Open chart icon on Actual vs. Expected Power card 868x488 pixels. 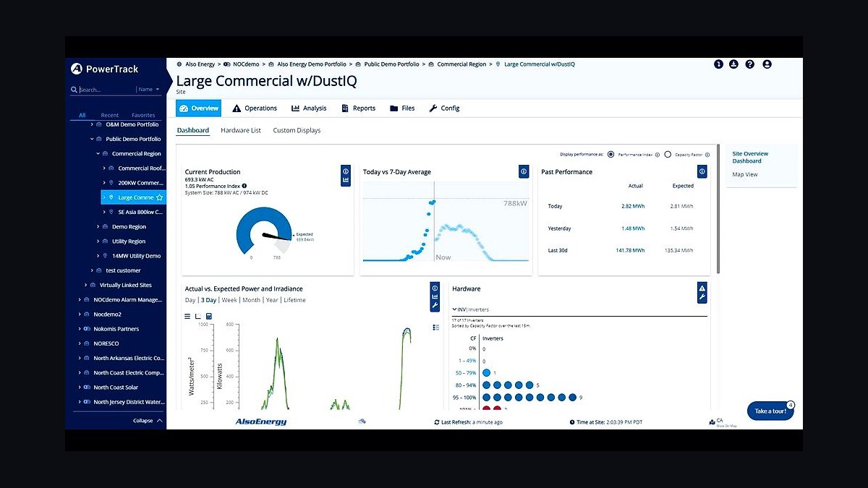tap(435, 296)
